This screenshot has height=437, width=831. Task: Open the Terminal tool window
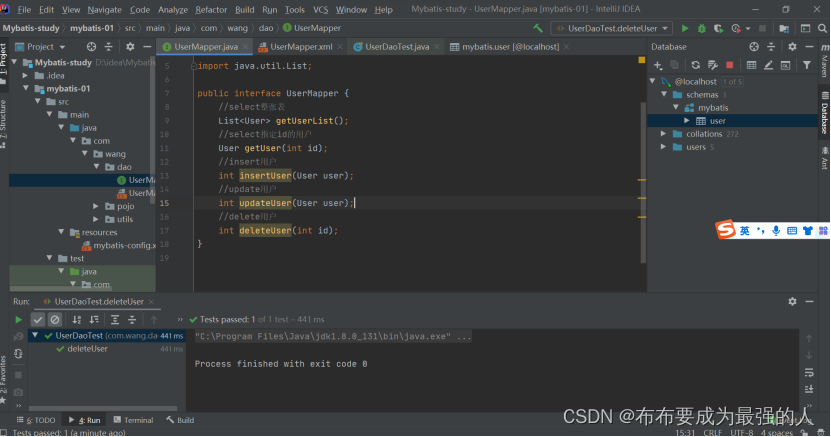point(134,420)
